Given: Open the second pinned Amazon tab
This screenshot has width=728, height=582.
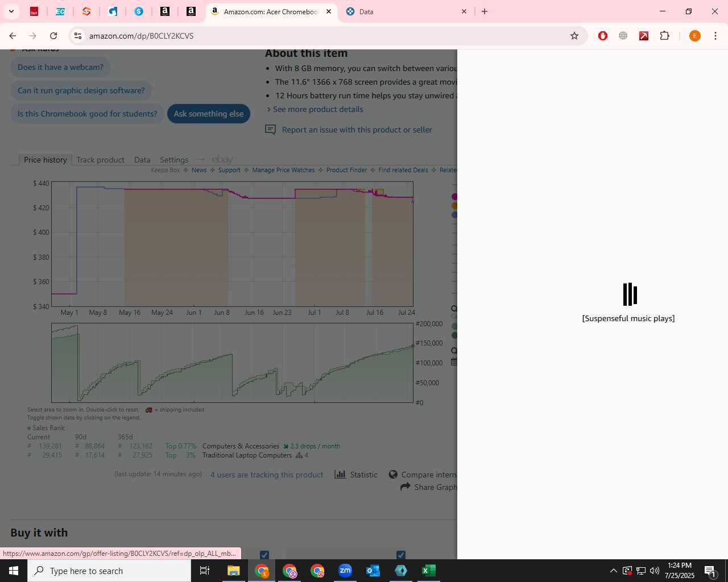Looking at the screenshot, I should click(x=191, y=11).
